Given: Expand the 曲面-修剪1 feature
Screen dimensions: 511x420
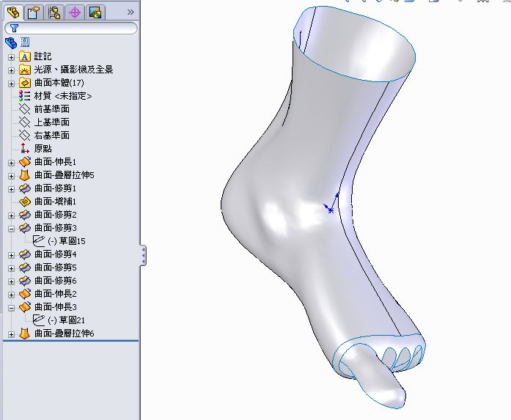Looking at the screenshot, I should (12, 189).
